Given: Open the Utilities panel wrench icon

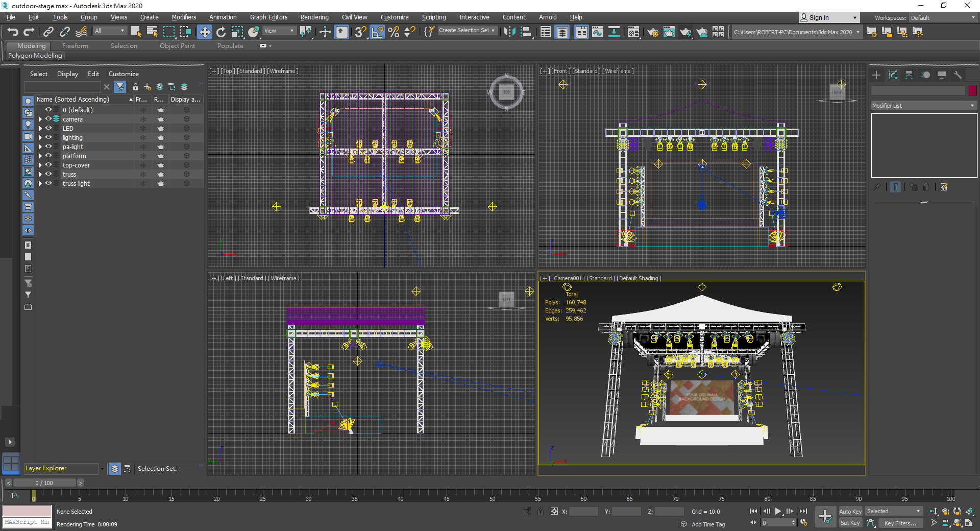Looking at the screenshot, I should pyautogui.click(x=958, y=75).
